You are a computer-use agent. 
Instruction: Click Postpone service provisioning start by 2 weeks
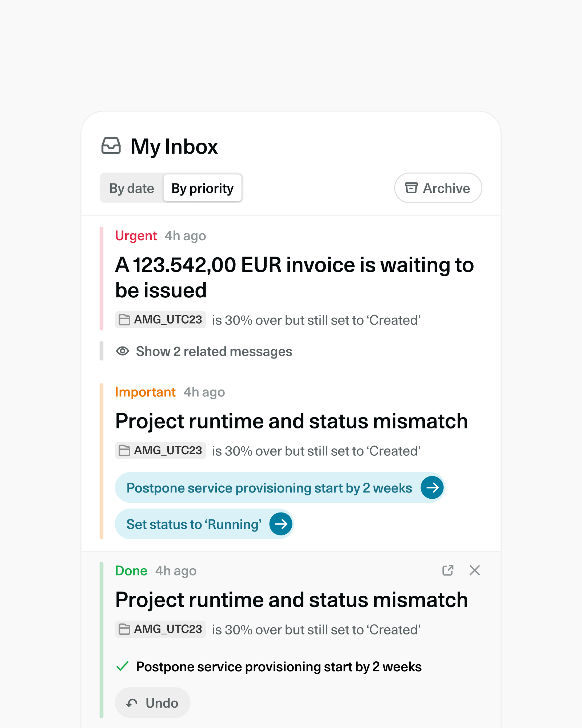280,487
